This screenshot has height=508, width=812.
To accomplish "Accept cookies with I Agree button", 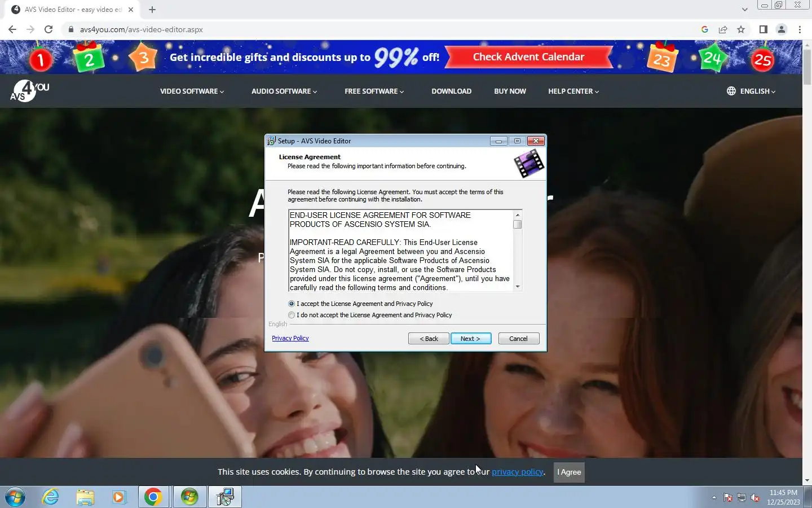I will pos(569,472).
